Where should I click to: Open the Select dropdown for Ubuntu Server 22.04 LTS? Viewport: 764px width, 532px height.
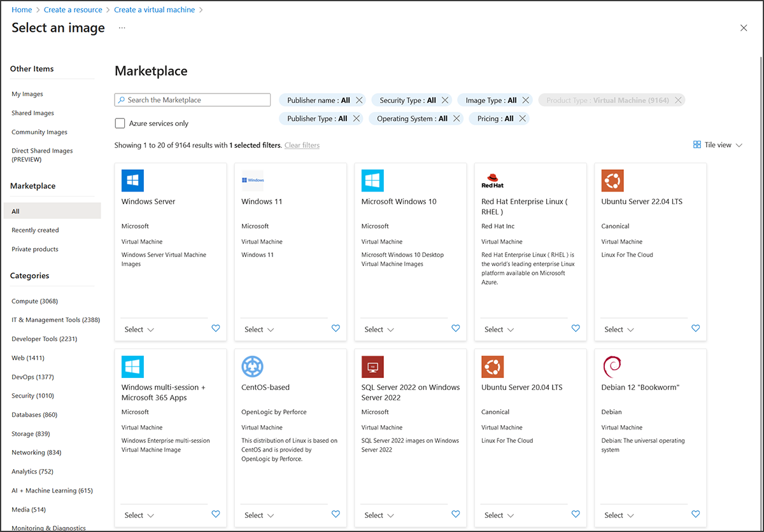click(619, 330)
